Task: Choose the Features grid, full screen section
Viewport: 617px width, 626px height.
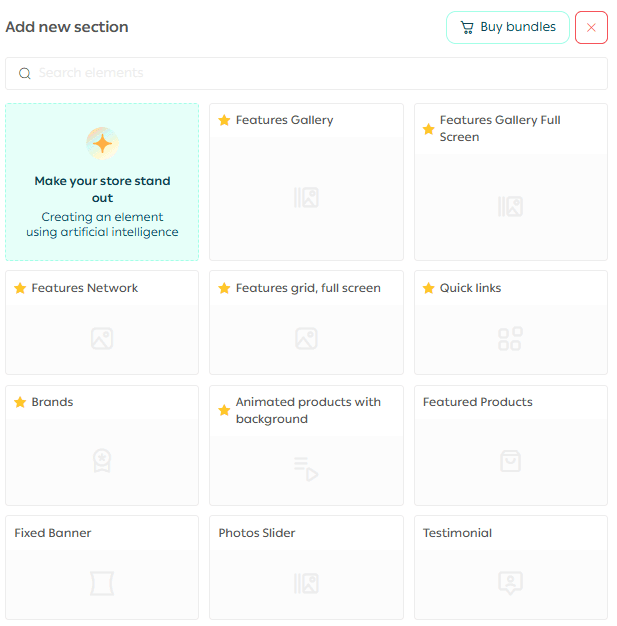Action: point(306,322)
